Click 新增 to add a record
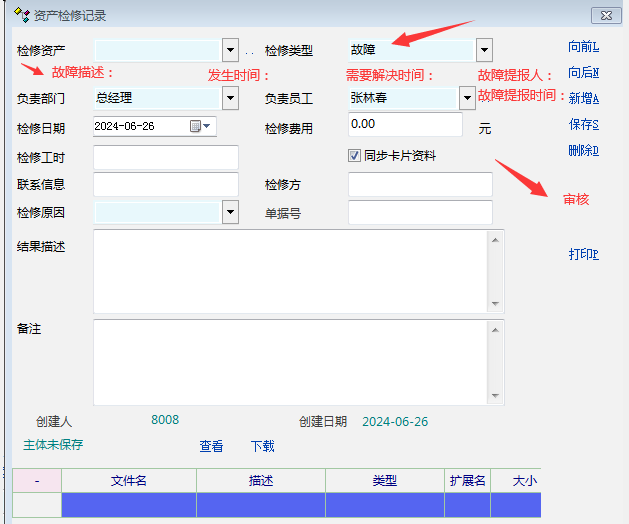Screen dimensions: 629x524 [583, 98]
